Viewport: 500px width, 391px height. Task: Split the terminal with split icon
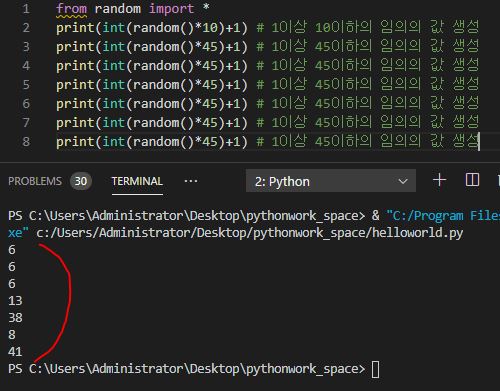[x=472, y=180]
